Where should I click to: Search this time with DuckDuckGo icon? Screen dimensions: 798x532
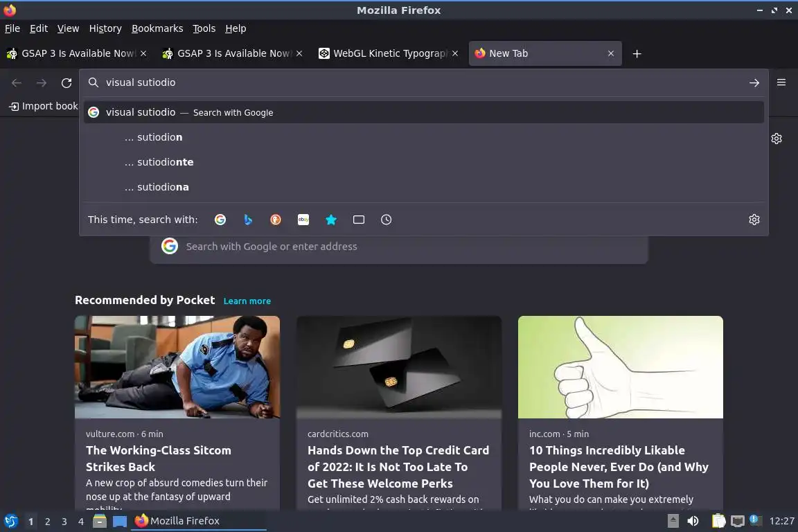tap(275, 220)
